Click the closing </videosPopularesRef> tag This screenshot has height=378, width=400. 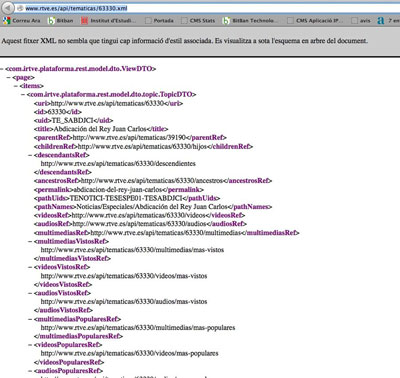point(69,362)
